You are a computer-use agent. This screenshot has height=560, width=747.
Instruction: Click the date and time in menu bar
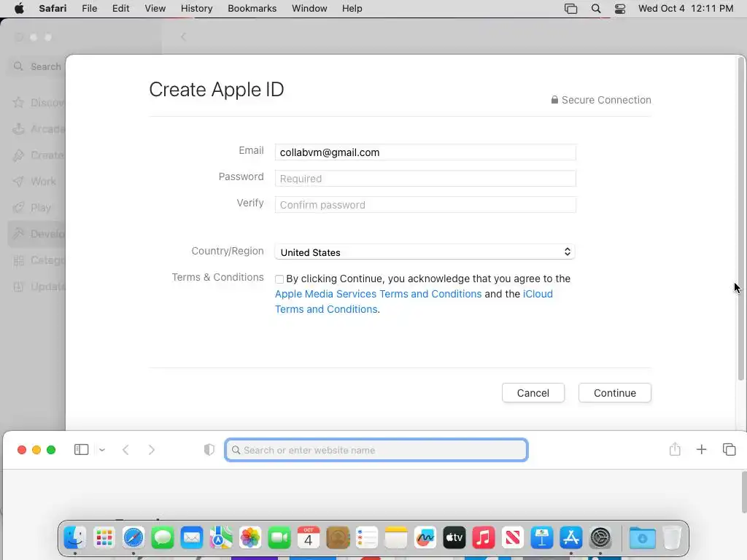(686, 9)
